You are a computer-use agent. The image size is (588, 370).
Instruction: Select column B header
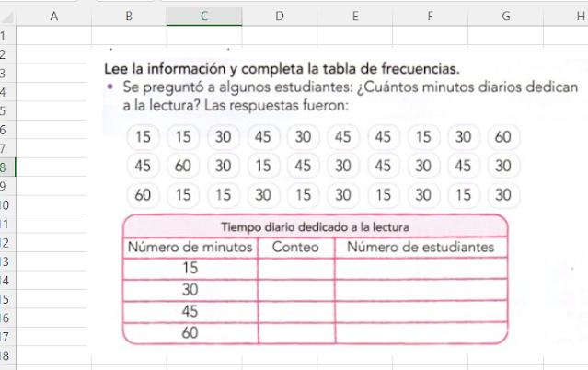click(129, 17)
